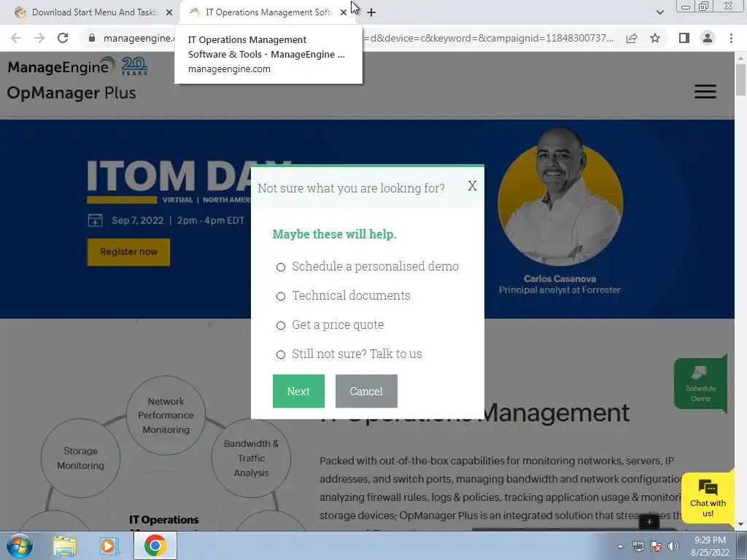The width and height of the screenshot is (747, 560).
Task: Show hidden tray icons arrow
Action: [x=620, y=546]
